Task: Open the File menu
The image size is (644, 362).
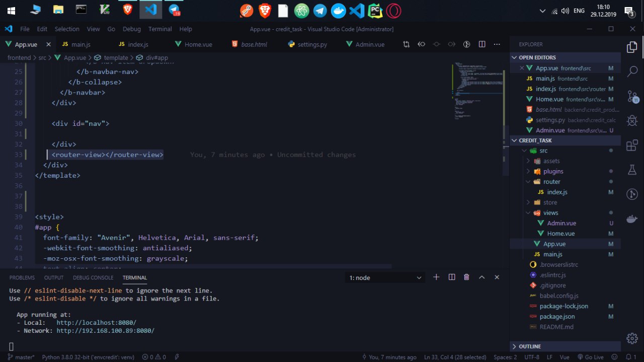Action: 25,29
